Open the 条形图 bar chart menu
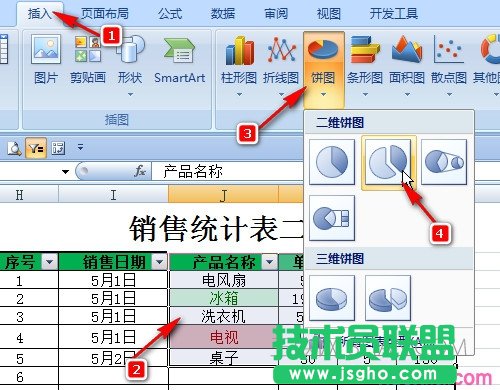The height and width of the screenshot is (390, 500). tap(365, 59)
